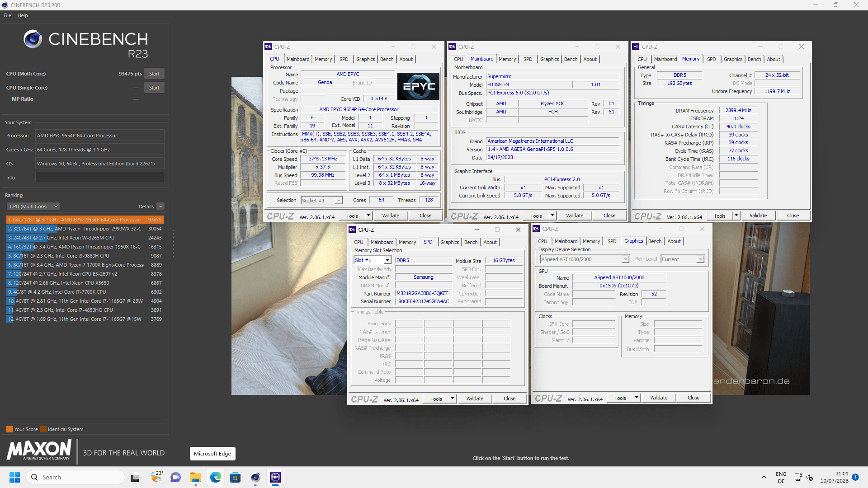868x488 pixels.
Task: Click the Windows Start icon
Action: [x=14, y=477]
